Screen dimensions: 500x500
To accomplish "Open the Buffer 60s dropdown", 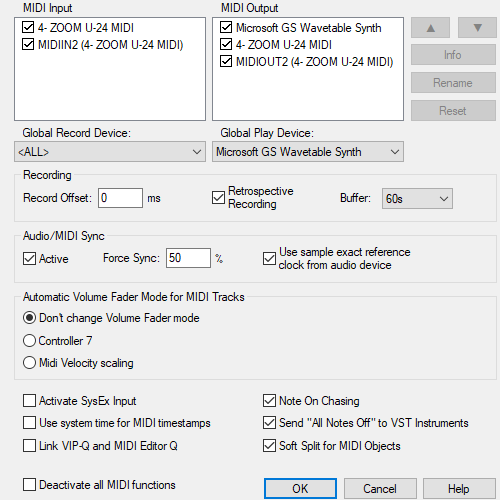I will tap(417, 199).
